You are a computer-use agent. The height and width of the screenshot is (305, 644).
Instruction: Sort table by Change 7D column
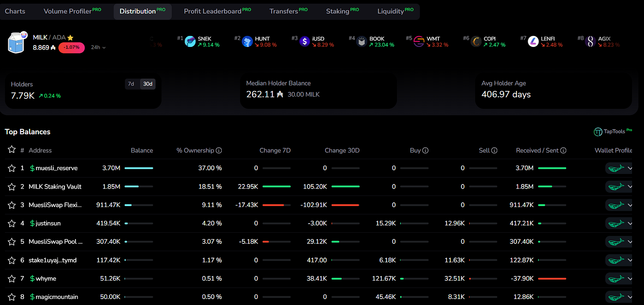click(x=275, y=150)
